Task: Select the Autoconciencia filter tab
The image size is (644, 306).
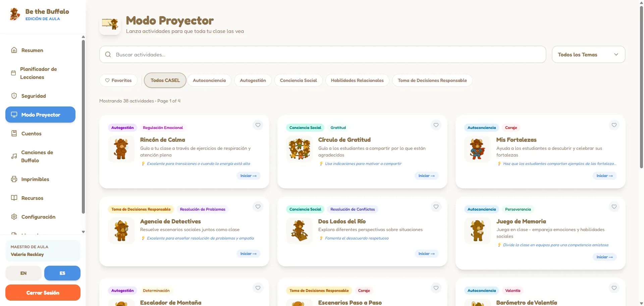Action: point(209,80)
